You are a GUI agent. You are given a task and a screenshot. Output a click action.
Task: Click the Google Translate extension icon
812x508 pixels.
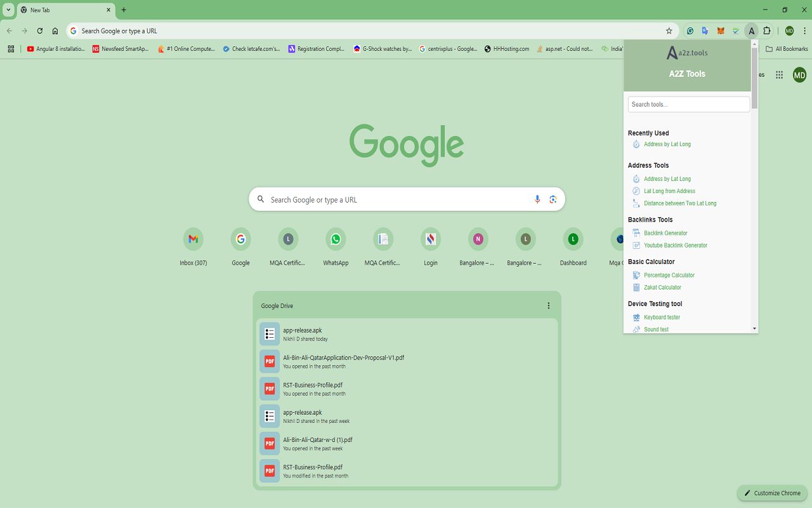tap(705, 30)
